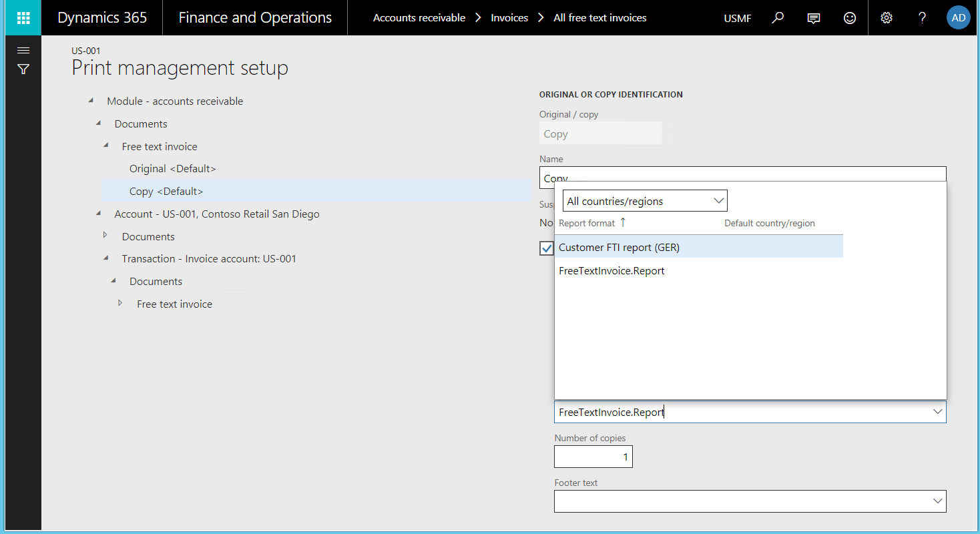Open the messages speech bubble icon
The height and width of the screenshot is (534, 980).
[813, 17]
